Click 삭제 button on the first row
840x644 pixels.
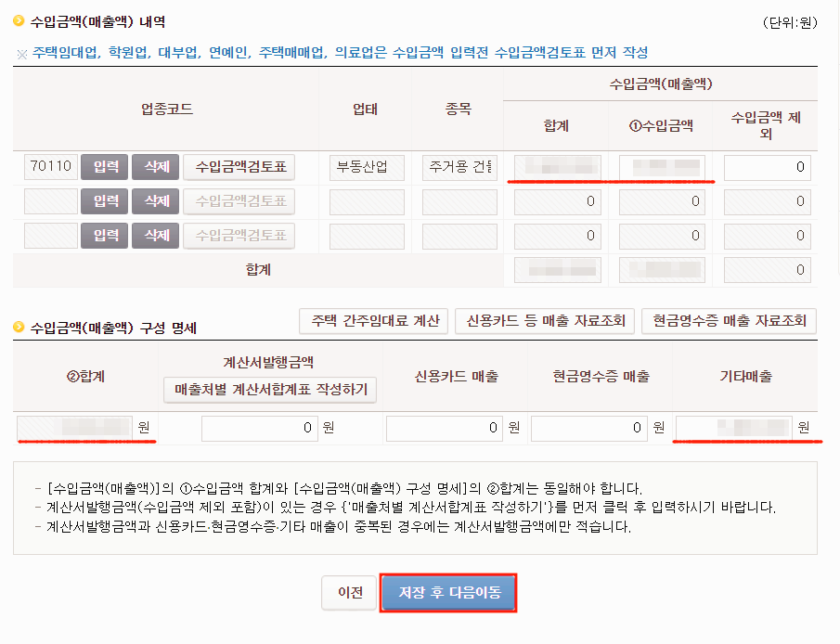pos(155,167)
